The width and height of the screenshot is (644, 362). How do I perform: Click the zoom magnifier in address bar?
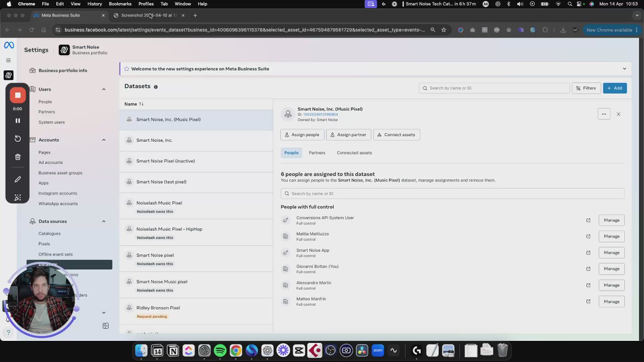coord(433,30)
